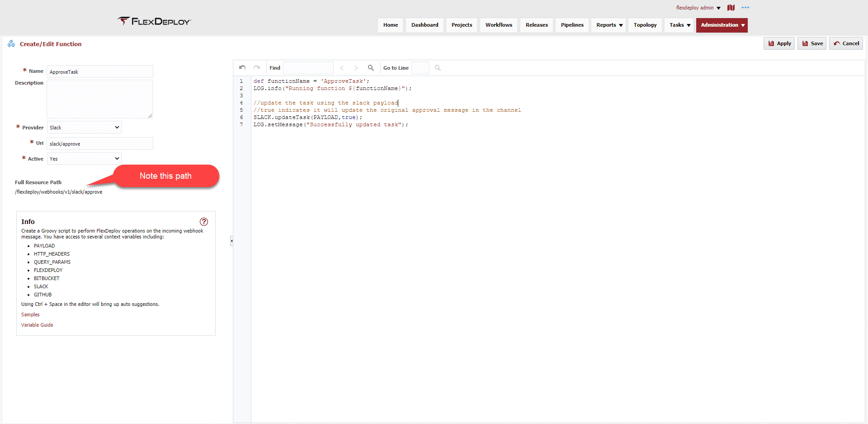Click the find previous chevron
868x424 pixels.
tap(342, 68)
